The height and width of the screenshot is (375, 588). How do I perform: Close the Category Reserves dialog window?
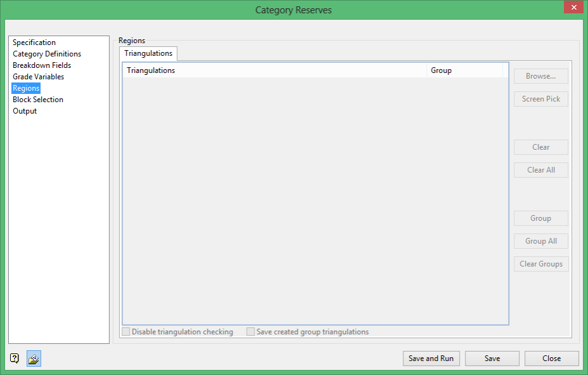coord(573,7)
